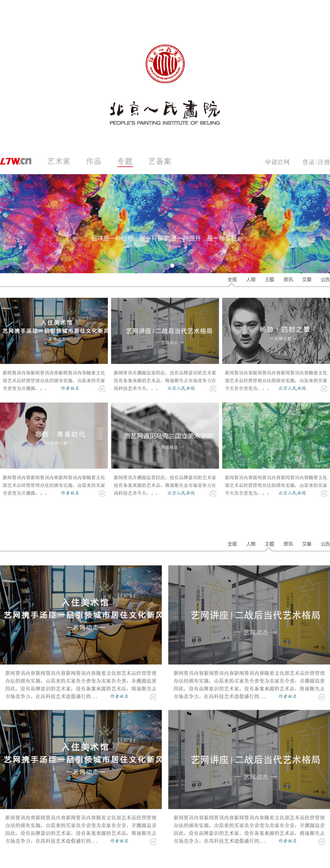
Task: Select 人物 tab in the upper filter bar
Action: click(251, 280)
